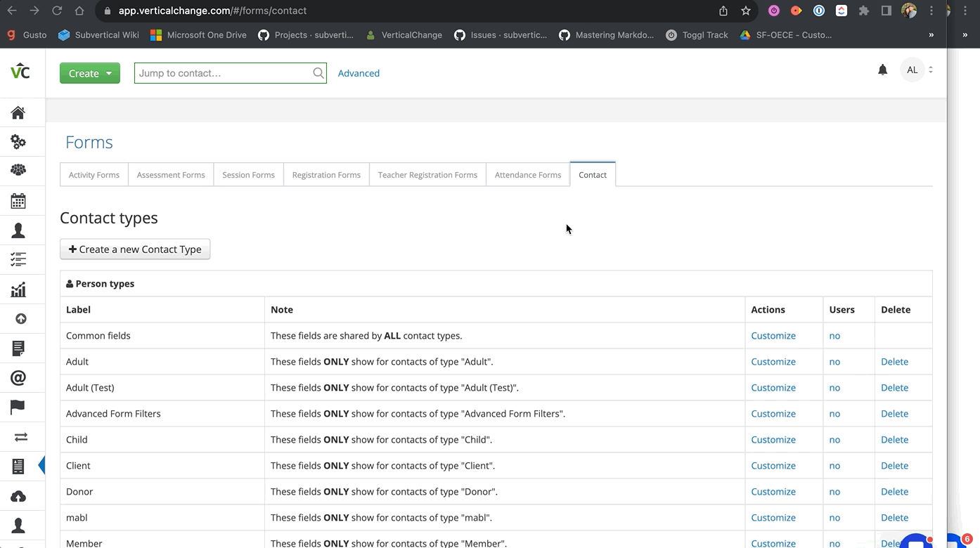Viewport: 980px width, 548px height.
Task: Open the notifications bell icon
Action: pos(882,70)
